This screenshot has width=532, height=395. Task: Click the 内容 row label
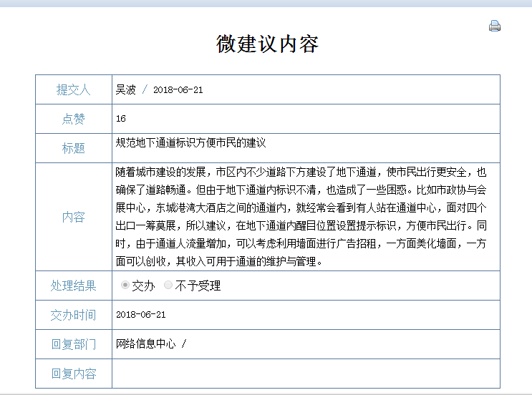tap(73, 217)
